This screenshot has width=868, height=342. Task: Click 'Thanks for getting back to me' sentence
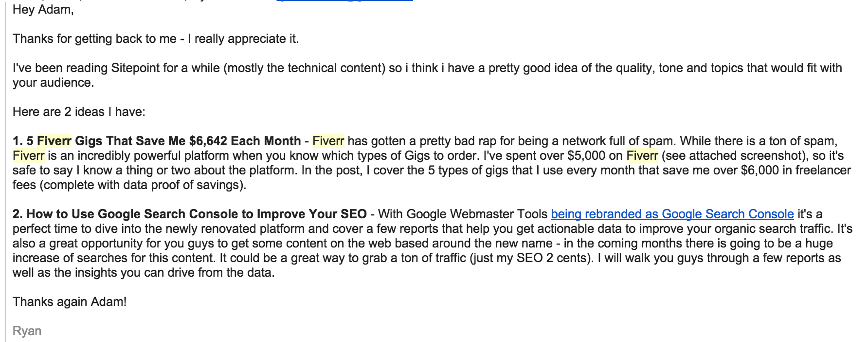tap(94, 38)
